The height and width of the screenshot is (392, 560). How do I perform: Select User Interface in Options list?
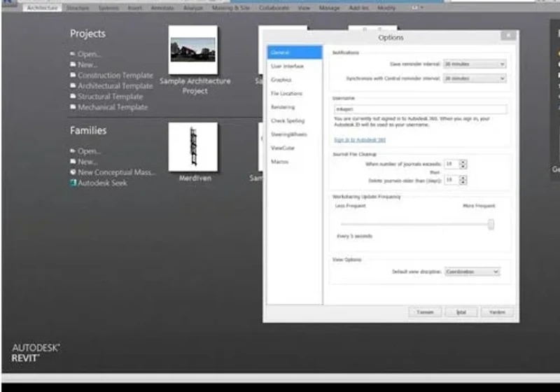pyautogui.click(x=295, y=66)
